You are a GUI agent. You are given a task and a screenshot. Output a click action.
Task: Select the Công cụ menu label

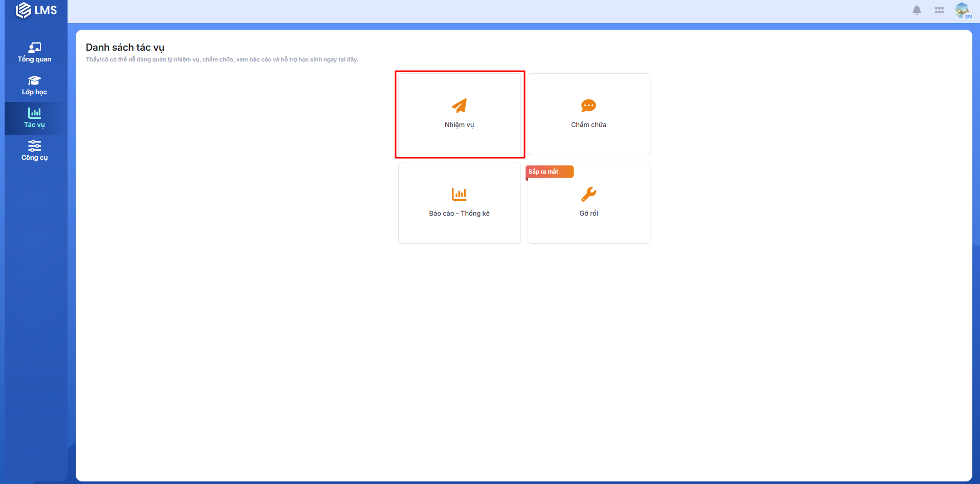click(34, 158)
